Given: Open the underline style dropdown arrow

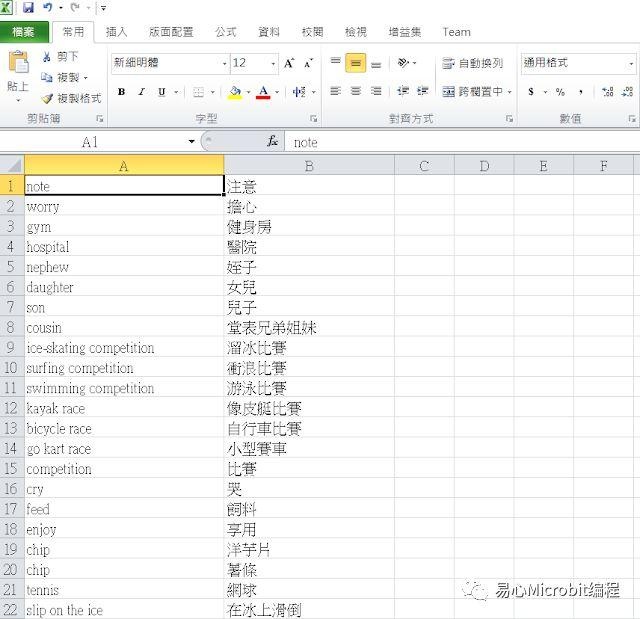Looking at the screenshot, I should 176,92.
